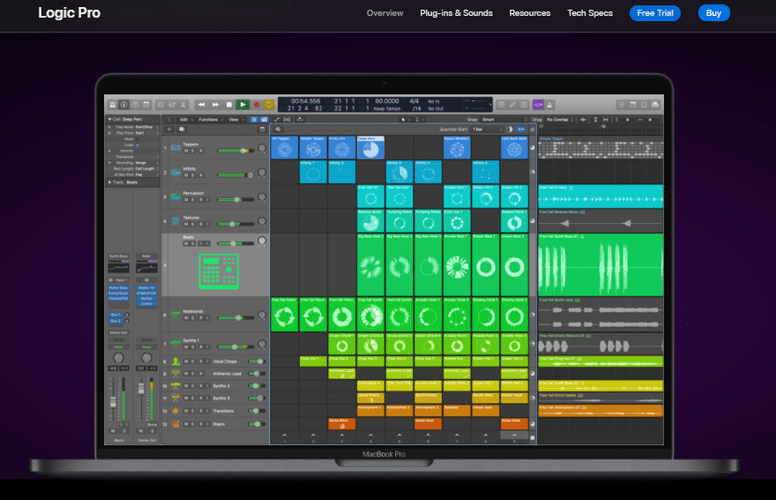Open Smart Controls in control bar
776x500 pixels.
click(x=161, y=104)
